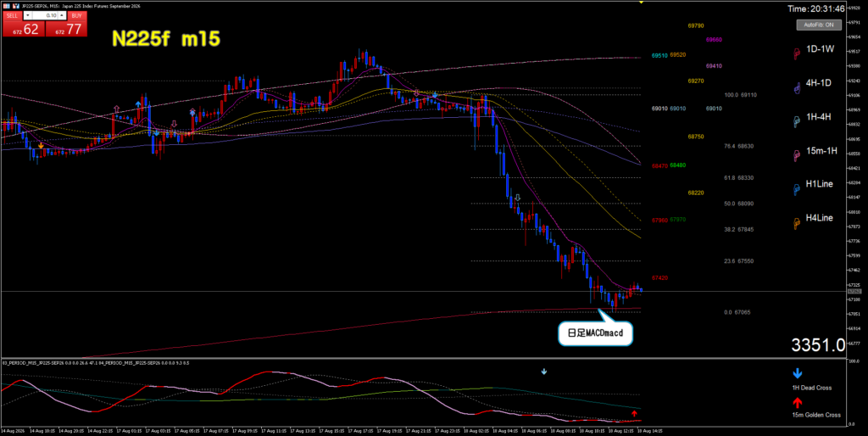
Task: Click the red hand icon beside 1D-1W
Action: (x=797, y=53)
